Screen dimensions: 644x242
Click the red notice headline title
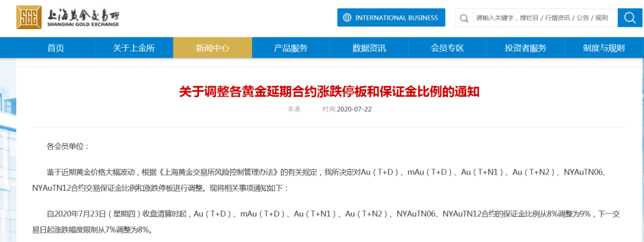pyautogui.click(x=329, y=91)
